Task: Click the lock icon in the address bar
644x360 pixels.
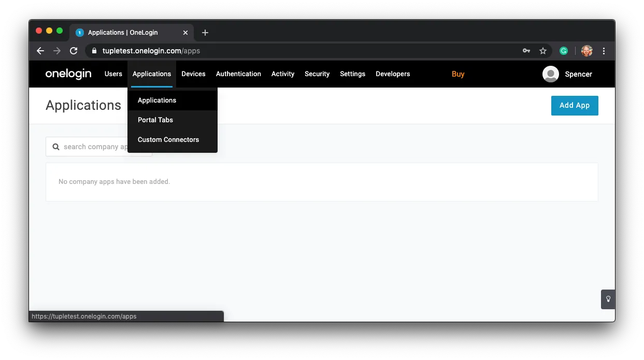Action: pos(94,50)
